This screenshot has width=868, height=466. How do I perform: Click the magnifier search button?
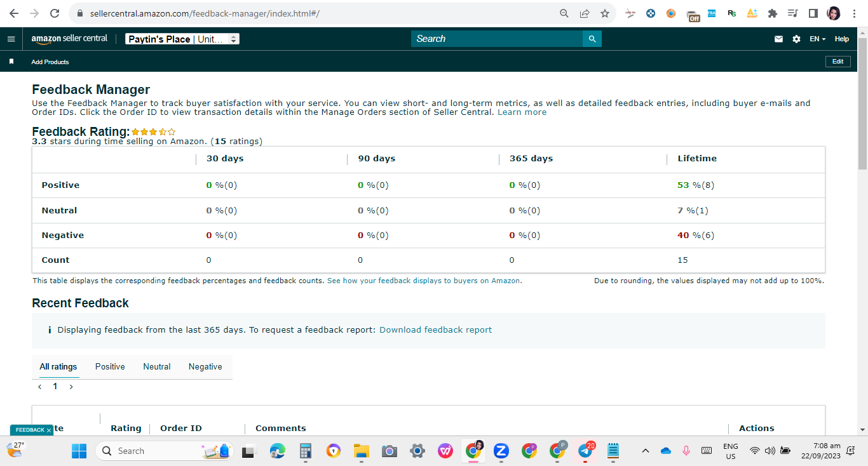592,39
